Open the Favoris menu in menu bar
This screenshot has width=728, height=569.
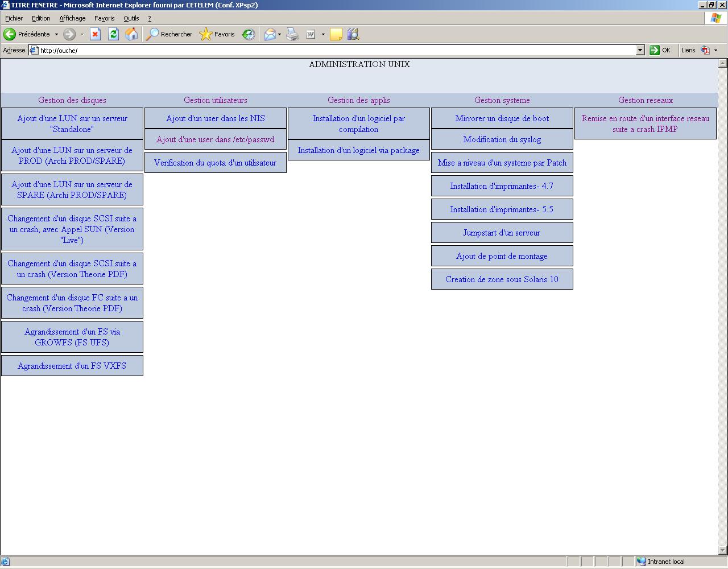pos(105,18)
